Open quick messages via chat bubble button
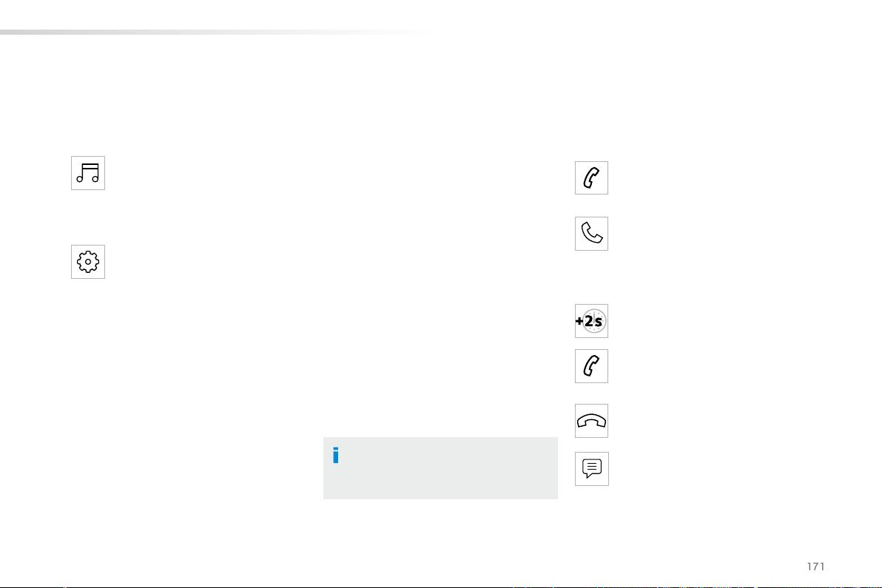 591,469
